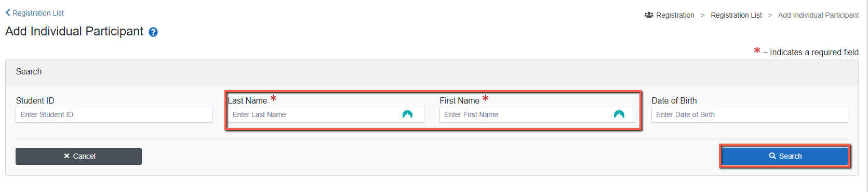This screenshot has height=192, width=868.
Task: Focus the Enter Date of Birth field
Action: coord(750,114)
